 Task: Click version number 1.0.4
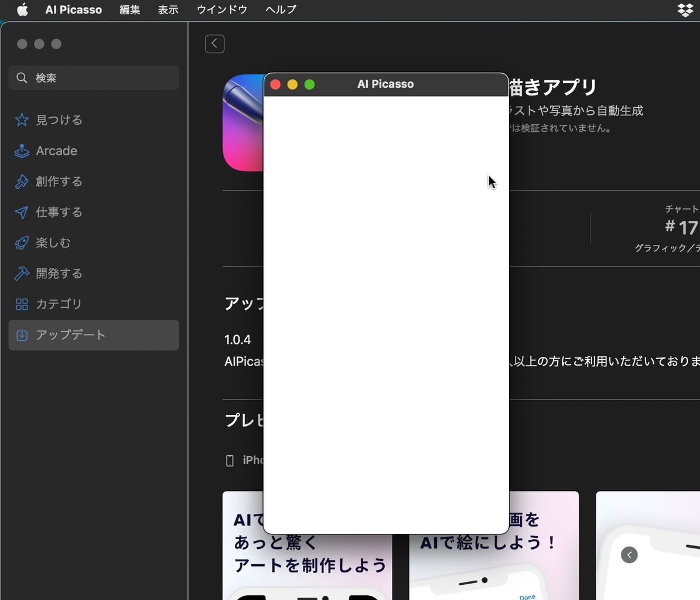click(237, 340)
